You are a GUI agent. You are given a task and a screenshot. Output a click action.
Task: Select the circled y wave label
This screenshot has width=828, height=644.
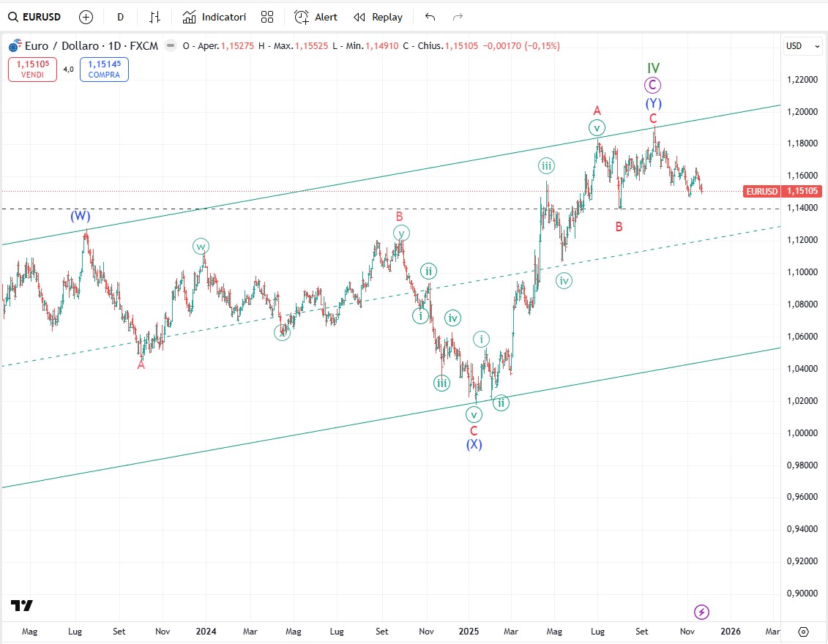(401, 233)
